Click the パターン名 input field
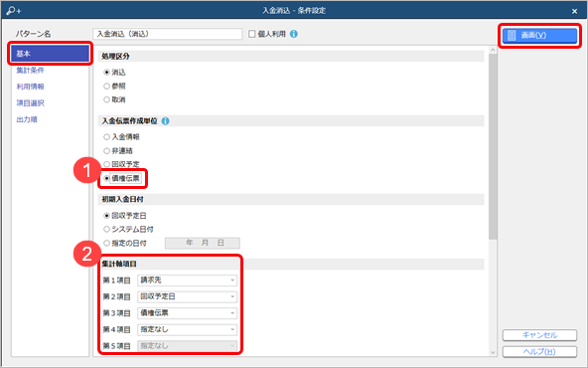The image size is (588, 368). click(x=167, y=34)
